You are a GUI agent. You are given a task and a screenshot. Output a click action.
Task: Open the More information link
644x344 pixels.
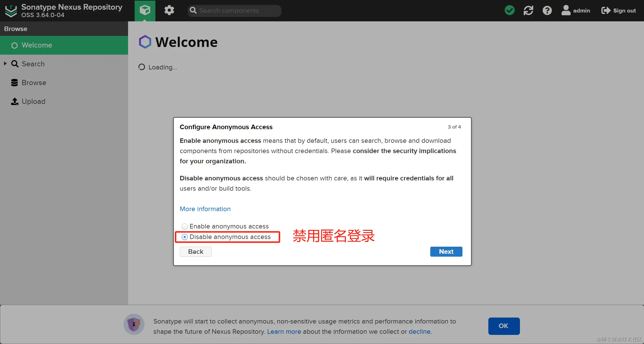tap(205, 209)
